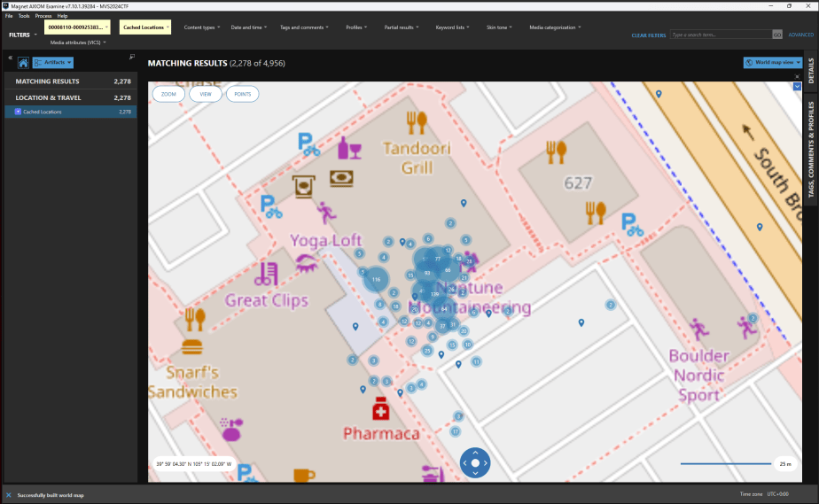Screen dimensions: 819x504
Task: Open the Tools menu
Action: (24, 16)
